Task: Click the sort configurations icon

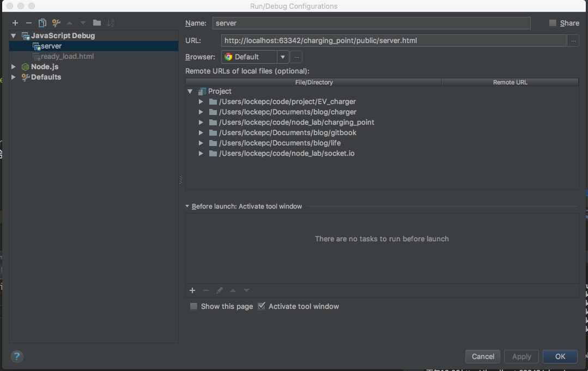Action: point(111,23)
